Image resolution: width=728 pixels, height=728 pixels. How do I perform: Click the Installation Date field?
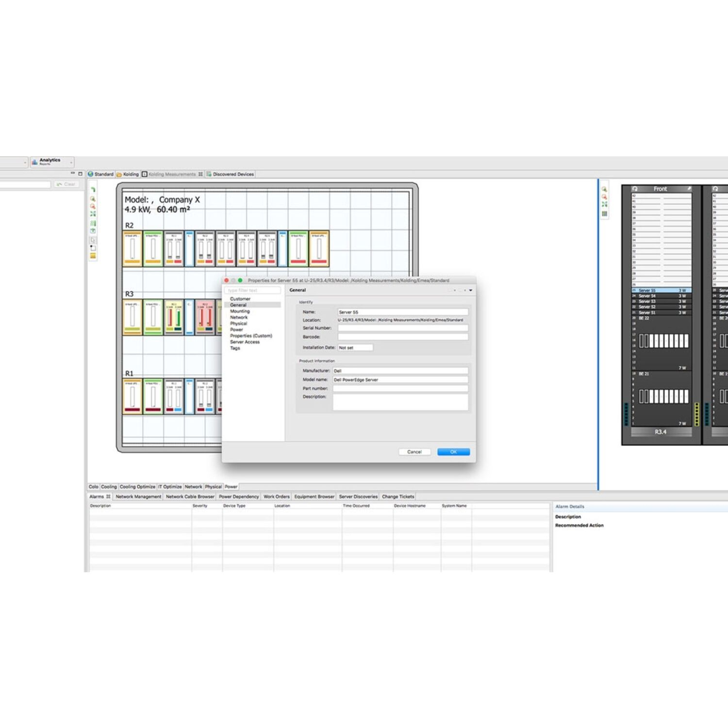(355, 347)
